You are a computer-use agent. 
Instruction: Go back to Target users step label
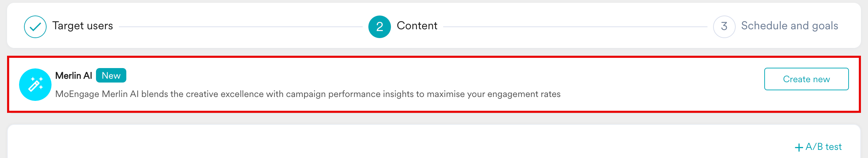pos(83,26)
